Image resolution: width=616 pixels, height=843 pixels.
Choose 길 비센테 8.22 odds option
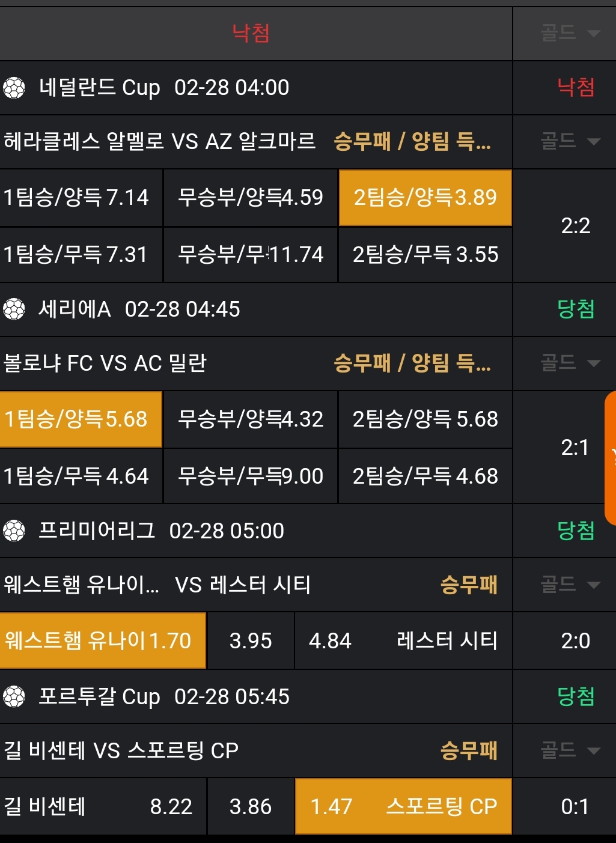point(103,806)
